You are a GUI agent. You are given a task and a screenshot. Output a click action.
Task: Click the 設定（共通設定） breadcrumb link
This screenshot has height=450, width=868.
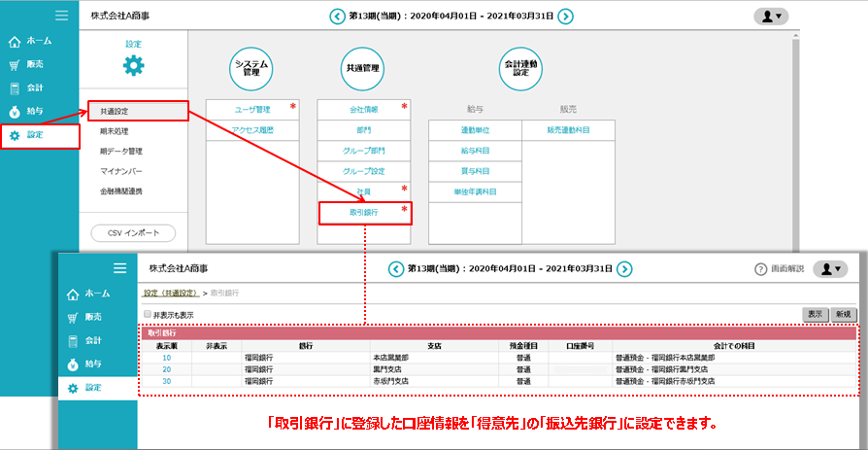pyautogui.click(x=171, y=293)
